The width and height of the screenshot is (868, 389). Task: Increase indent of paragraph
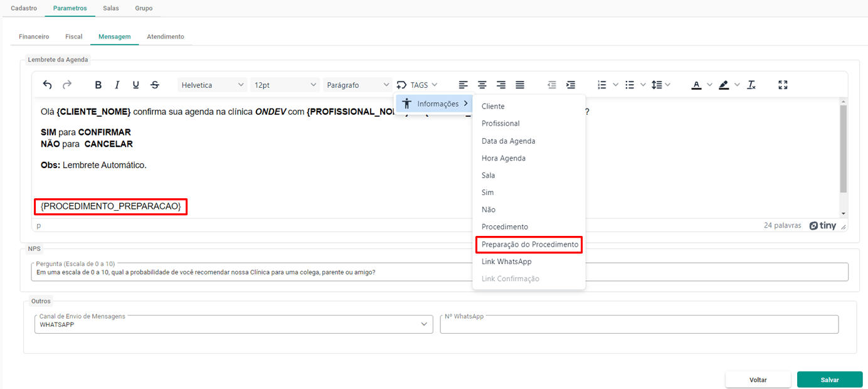[x=571, y=85]
